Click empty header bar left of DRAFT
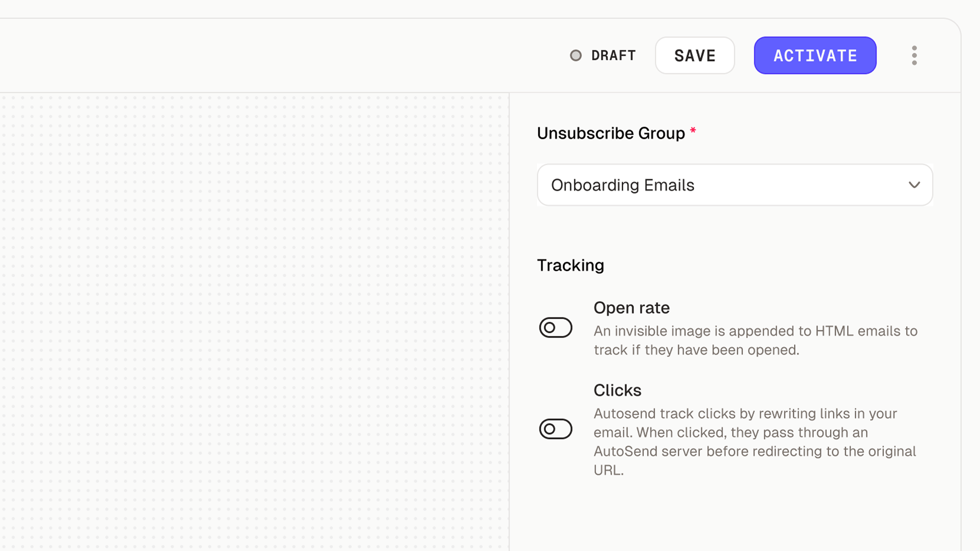The width and height of the screenshot is (980, 551). [x=268, y=55]
